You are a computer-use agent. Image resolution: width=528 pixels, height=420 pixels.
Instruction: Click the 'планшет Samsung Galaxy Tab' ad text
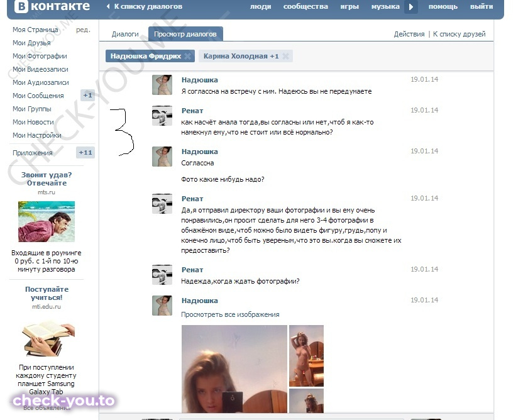click(x=46, y=388)
